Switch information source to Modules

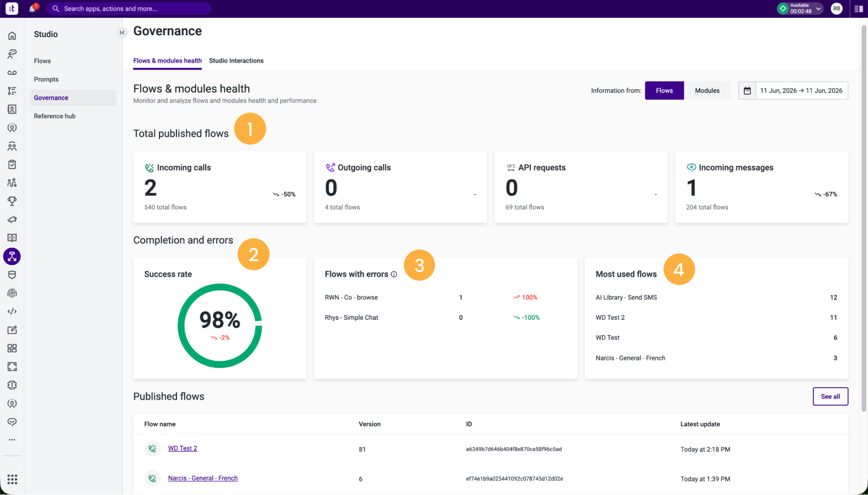click(707, 91)
